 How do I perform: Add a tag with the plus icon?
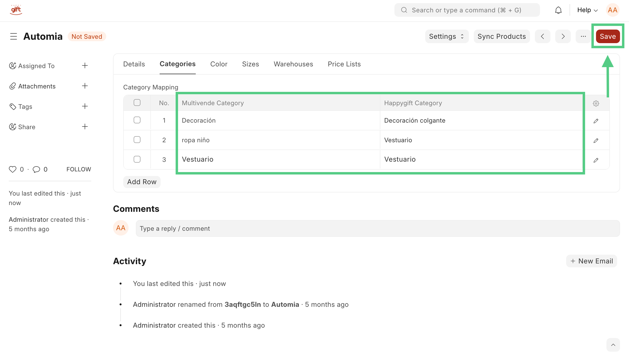pyautogui.click(x=85, y=106)
